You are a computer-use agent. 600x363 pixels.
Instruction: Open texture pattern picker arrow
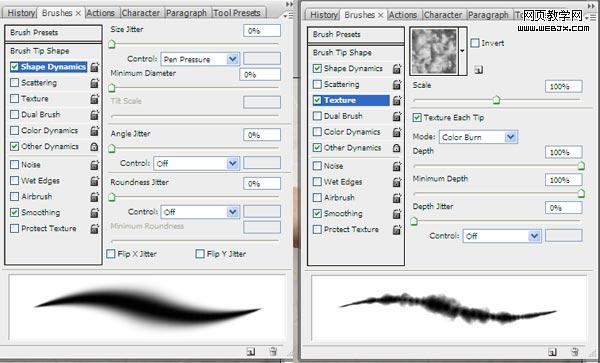pos(462,51)
